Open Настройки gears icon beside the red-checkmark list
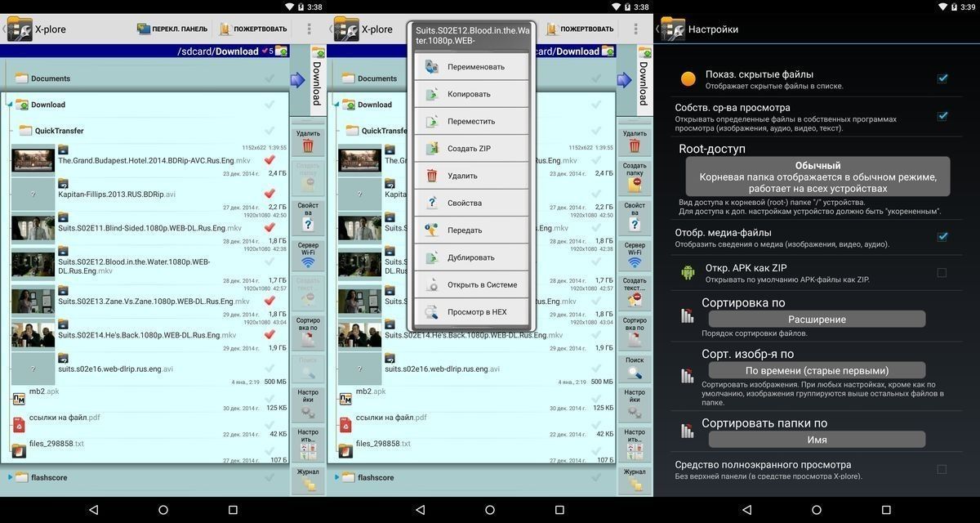Screen dimensions: 980x523 tap(308, 404)
